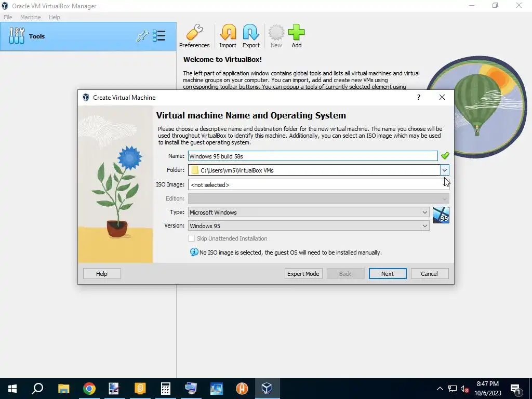Click the Windows 95 OS type icon

pyautogui.click(x=441, y=215)
